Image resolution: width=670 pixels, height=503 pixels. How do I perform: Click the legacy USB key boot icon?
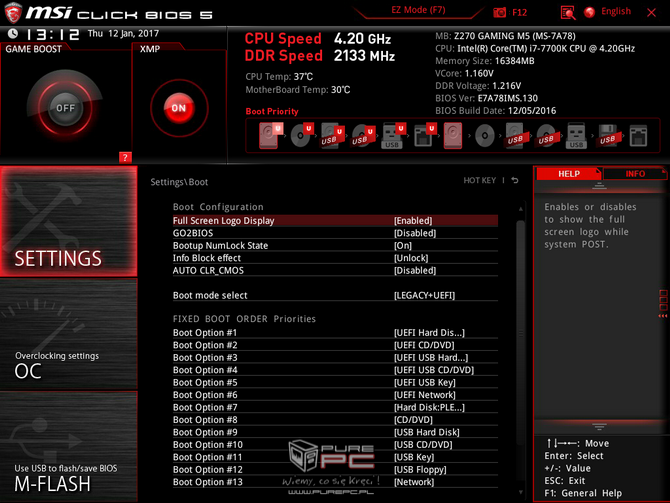(x=576, y=135)
